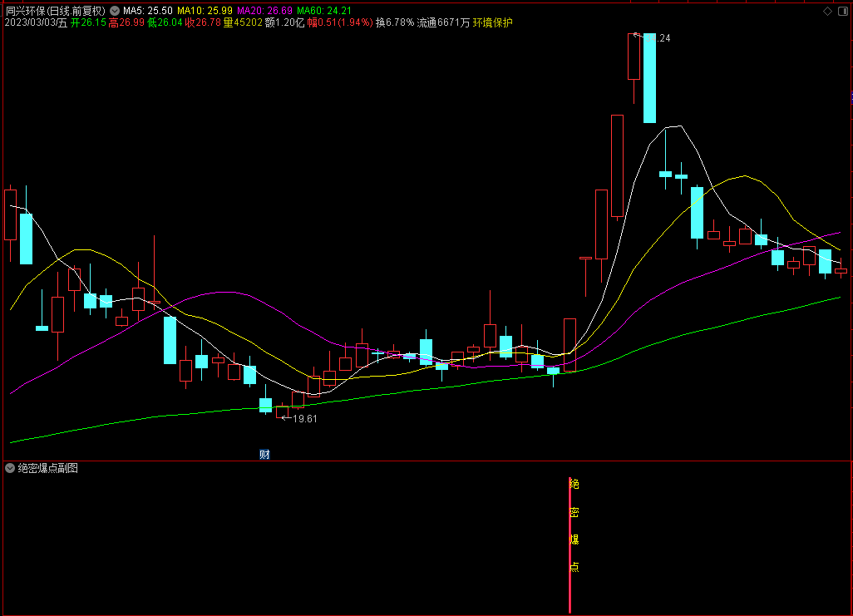Image resolution: width=853 pixels, height=616 pixels.
Task: Click the 绝密爆点副图 sub-chart name
Action: (x=48, y=468)
